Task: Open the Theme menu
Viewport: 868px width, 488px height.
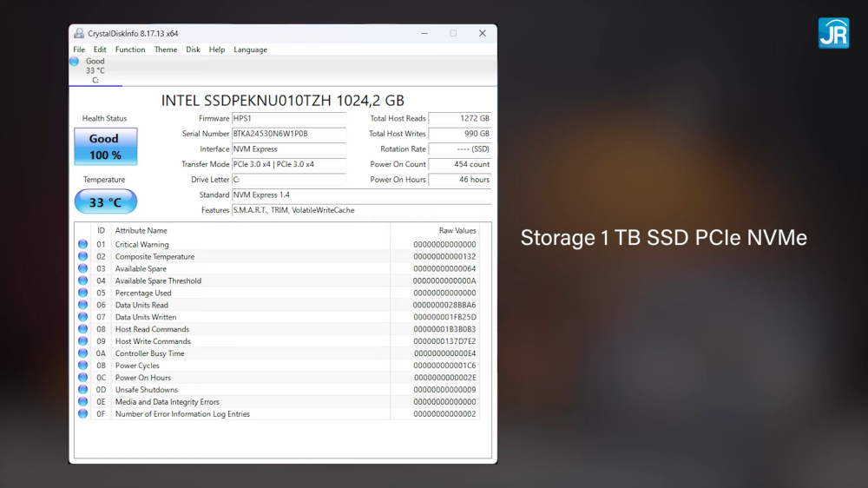Action: point(166,49)
